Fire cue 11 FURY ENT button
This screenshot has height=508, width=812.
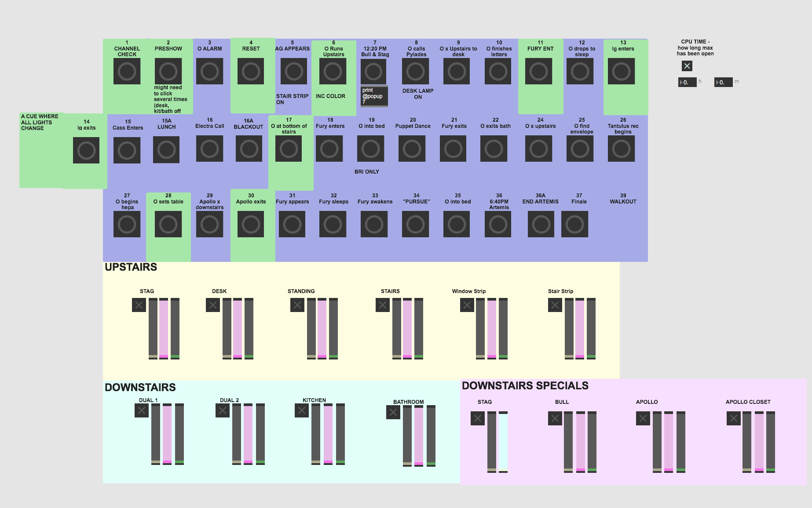click(538, 71)
